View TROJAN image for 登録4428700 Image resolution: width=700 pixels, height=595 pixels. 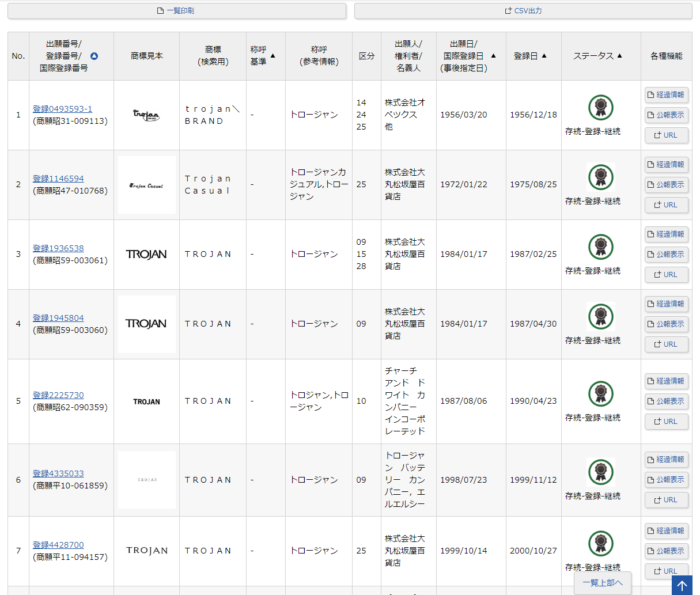[147, 551]
